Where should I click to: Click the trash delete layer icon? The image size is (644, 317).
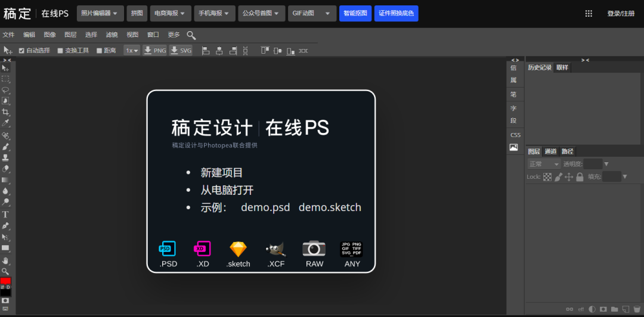click(x=637, y=309)
